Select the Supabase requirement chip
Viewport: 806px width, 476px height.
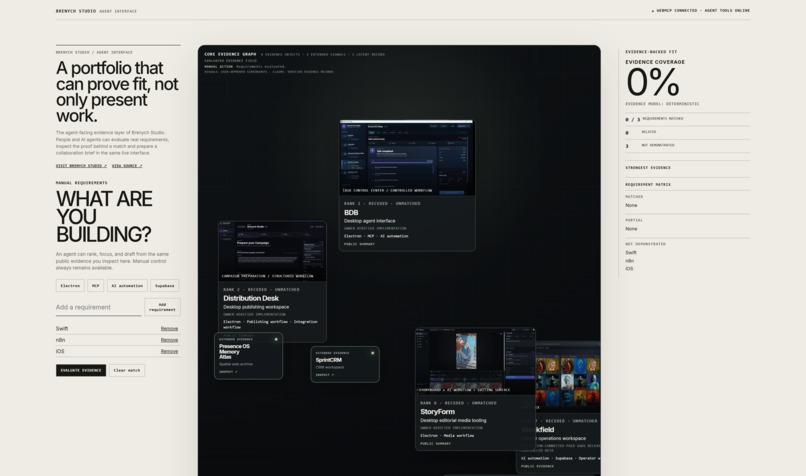coord(164,285)
